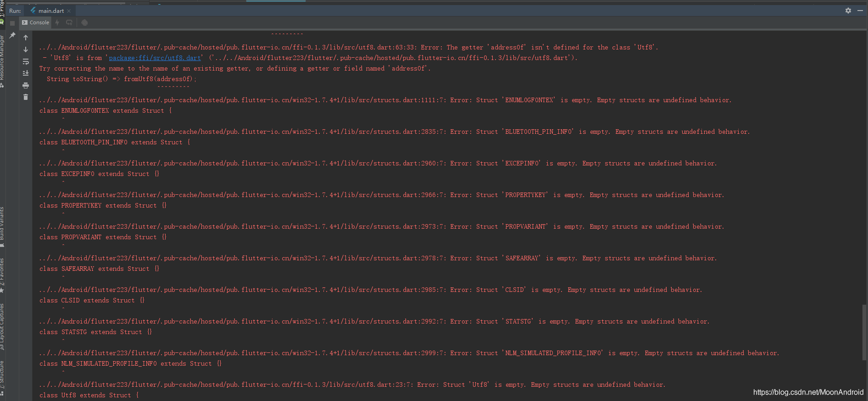Click structs.dart:2973:7 PROPVARIANT error line

(382, 226)
